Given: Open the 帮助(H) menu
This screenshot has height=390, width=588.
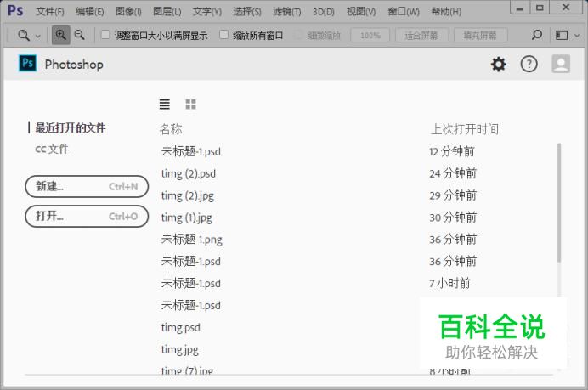Looking at the screenshot, I should coord(446,12).
